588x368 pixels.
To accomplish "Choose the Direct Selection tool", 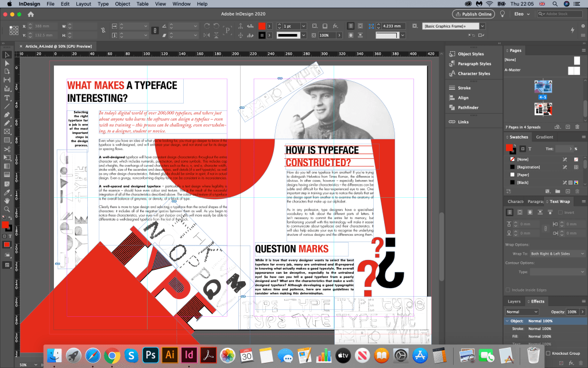I will coord(7,63).
